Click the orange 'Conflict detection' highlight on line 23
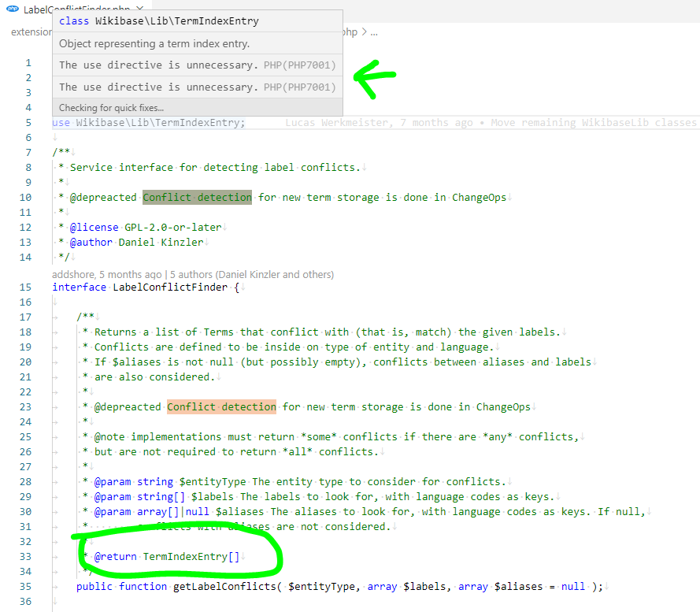700x612 pixels. coord(221,406)
